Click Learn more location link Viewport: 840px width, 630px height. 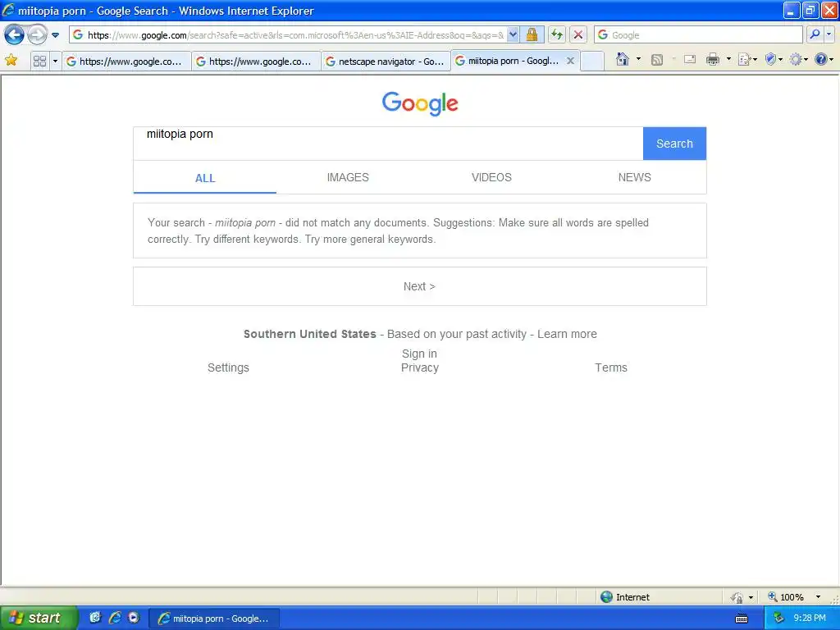(567, 335)
